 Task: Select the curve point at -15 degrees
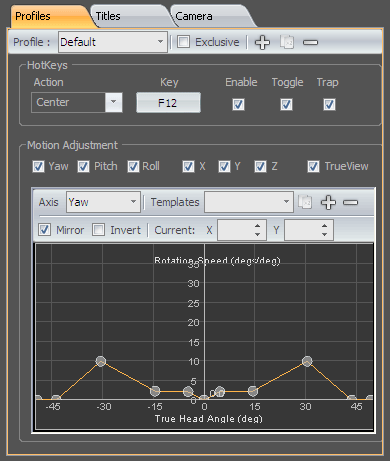pos(155,391)
